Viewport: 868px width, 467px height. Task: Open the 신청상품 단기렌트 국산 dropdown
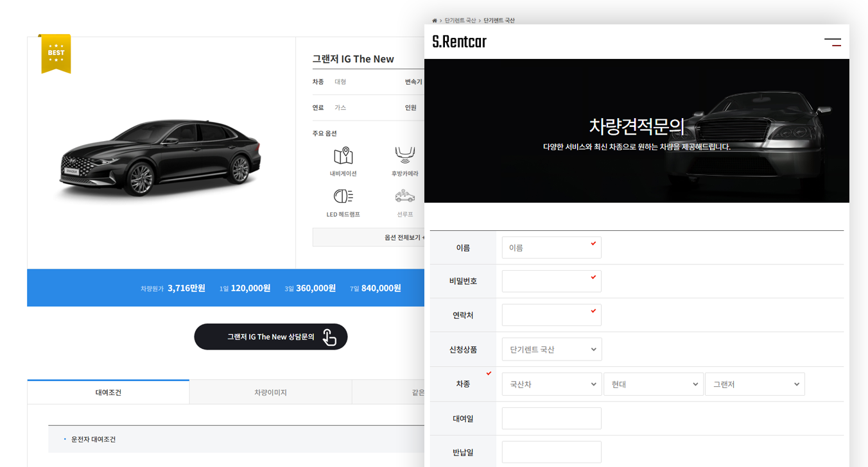pos(552,350)
